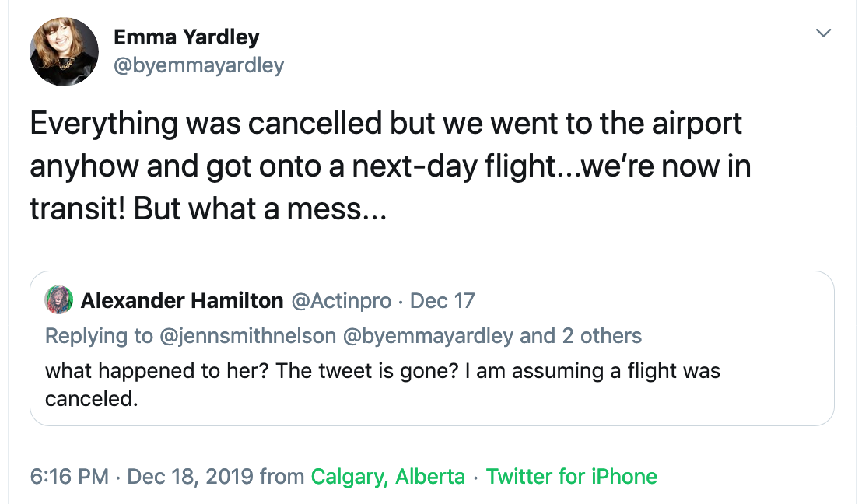Image resolution: width=862 pixels, height=504 pixels.
Task: Click the 'Replying to' label text
Action: [99, 336]
